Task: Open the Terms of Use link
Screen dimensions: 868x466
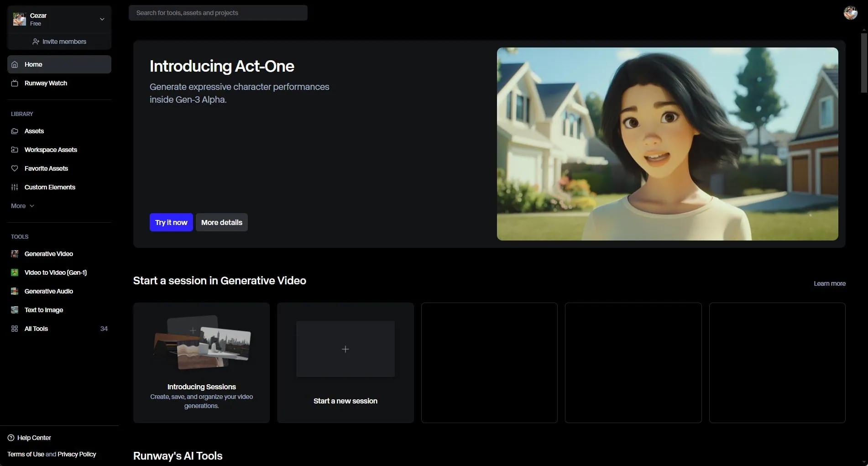Action: point(26,454)
